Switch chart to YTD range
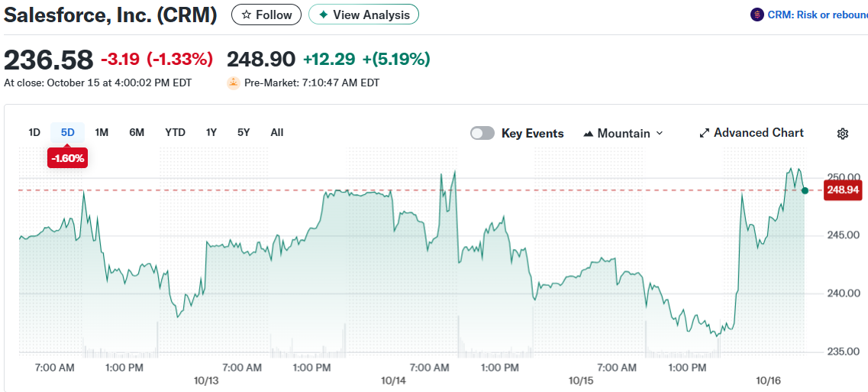Screen dimensions: 868x392 point(175,132)
